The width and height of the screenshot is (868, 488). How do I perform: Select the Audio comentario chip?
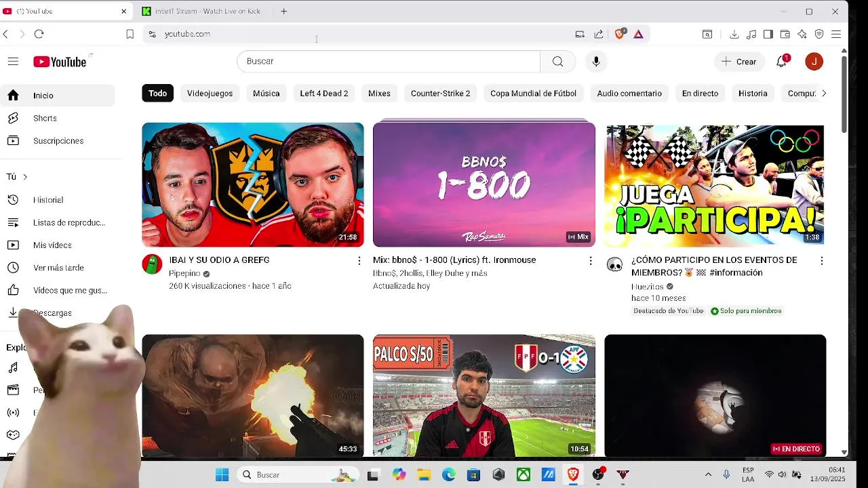pos(629,94)
